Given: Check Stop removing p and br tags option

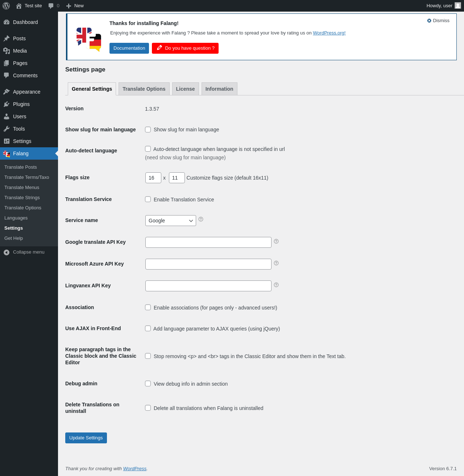Looking at the screenshot, I should pyautogui.click(x=148, y=356).
